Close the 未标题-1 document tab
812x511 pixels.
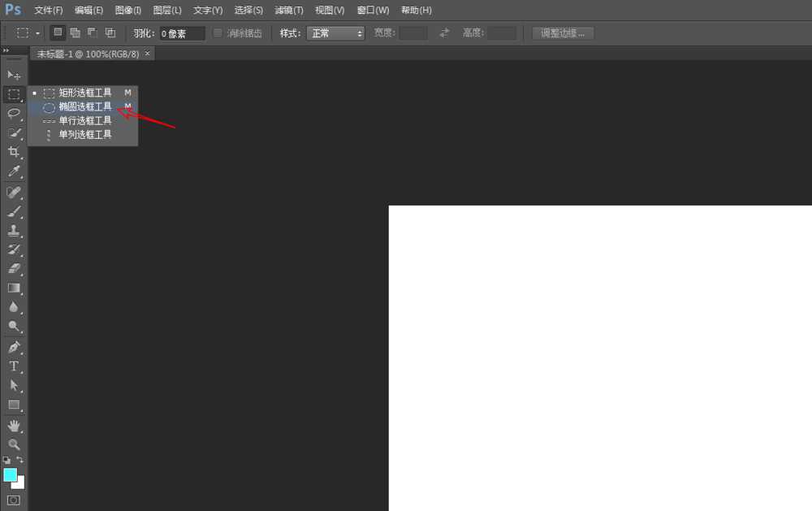coord(148,54)
